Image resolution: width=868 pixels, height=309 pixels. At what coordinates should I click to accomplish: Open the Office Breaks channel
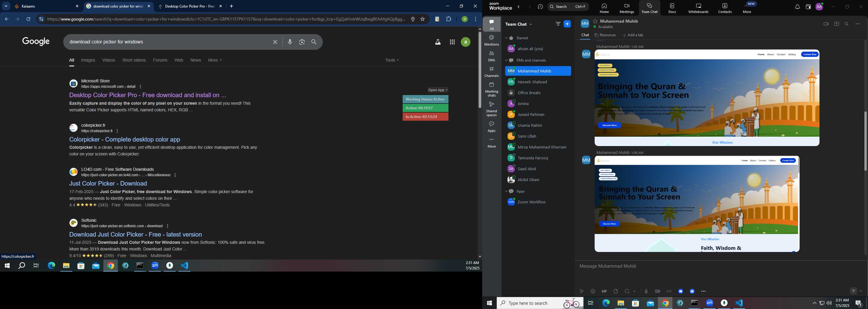pos(538,93)
